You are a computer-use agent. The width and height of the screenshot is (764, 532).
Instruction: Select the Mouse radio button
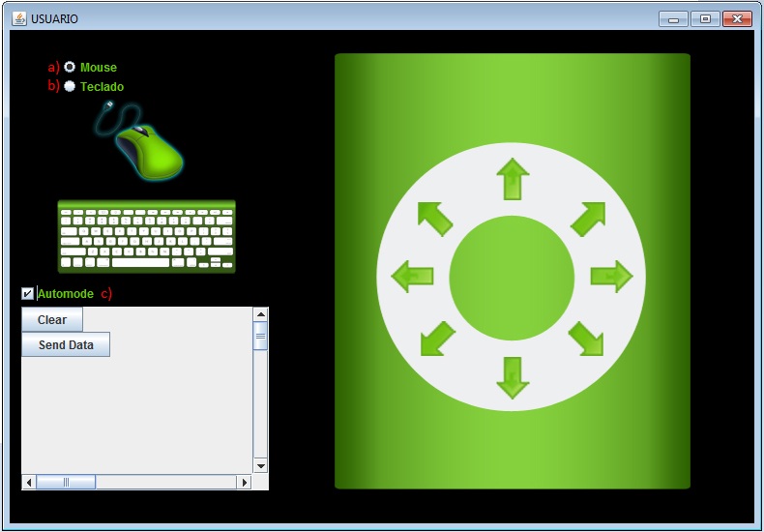tap(70, 67)
